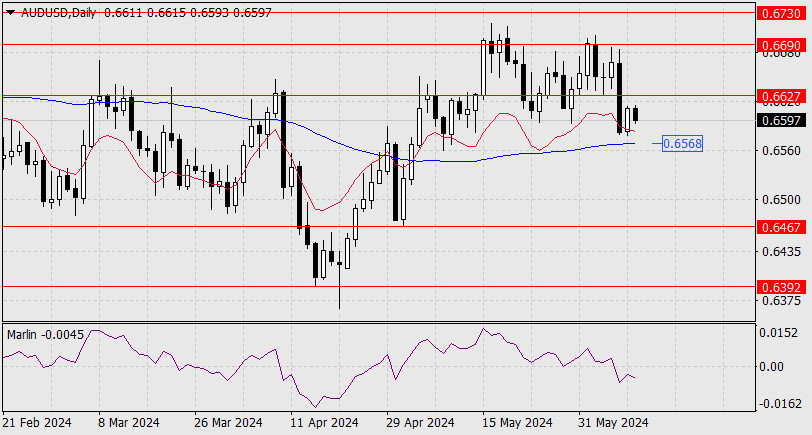
Task: Click the 0.0152 oscillator scale value
Action: (x=778, y=332)
